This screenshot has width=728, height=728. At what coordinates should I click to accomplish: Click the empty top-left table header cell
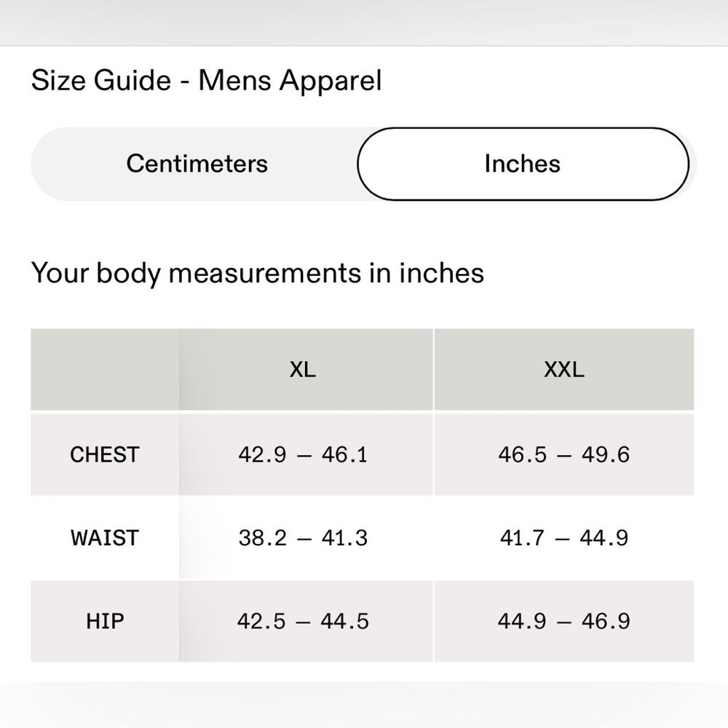105,370
